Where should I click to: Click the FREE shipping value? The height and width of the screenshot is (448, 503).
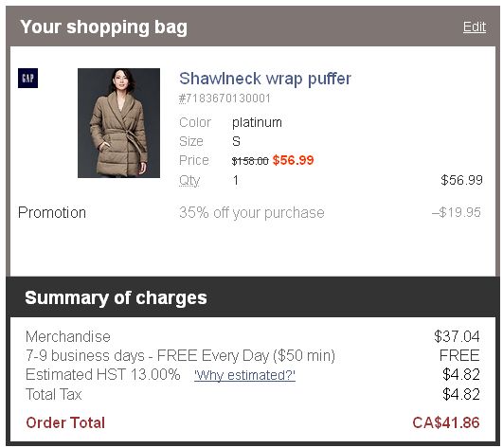[459, 355]
